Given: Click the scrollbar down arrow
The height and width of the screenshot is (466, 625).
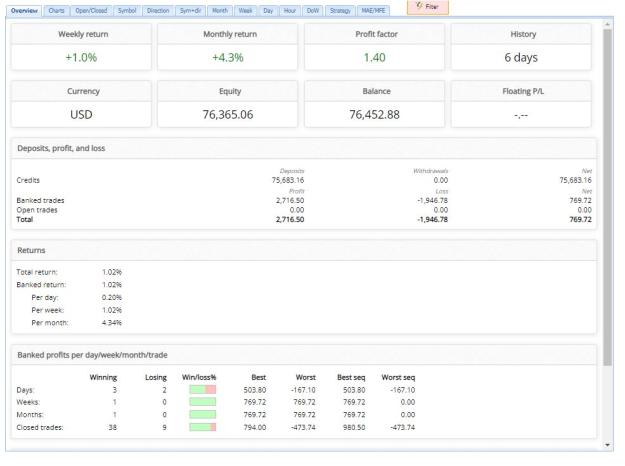Looking at the screenshot, I should 607,444.
